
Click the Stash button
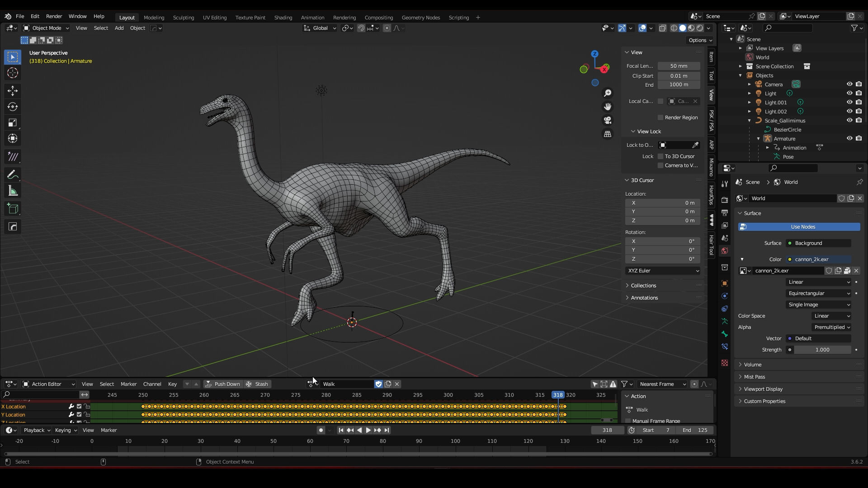coord(257,384)
